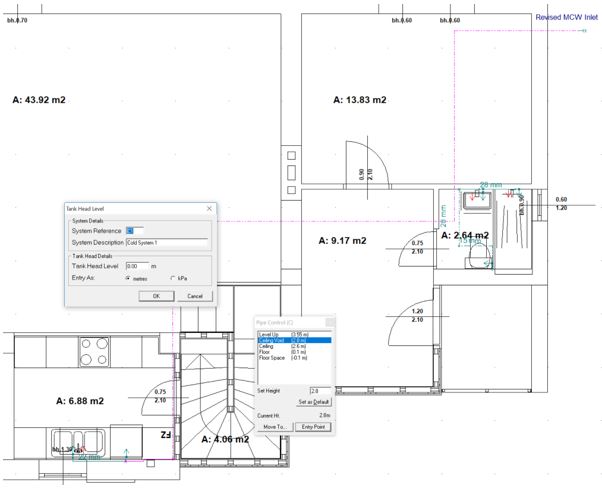Cancel the Tank Head Level dialog
This screenshot has height=489, width=602.
tap(195, 296)
